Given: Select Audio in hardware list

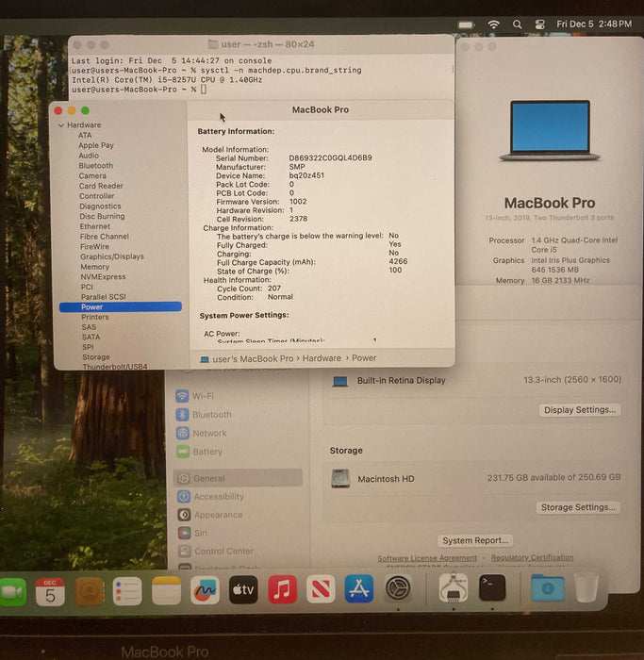Looking at the screenshot, I should 89,156.
